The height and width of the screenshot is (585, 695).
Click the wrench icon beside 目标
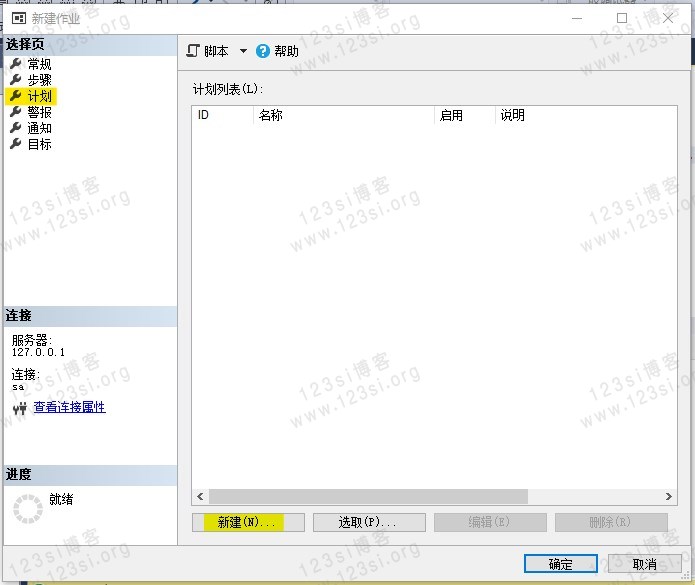tap(16, 144)
